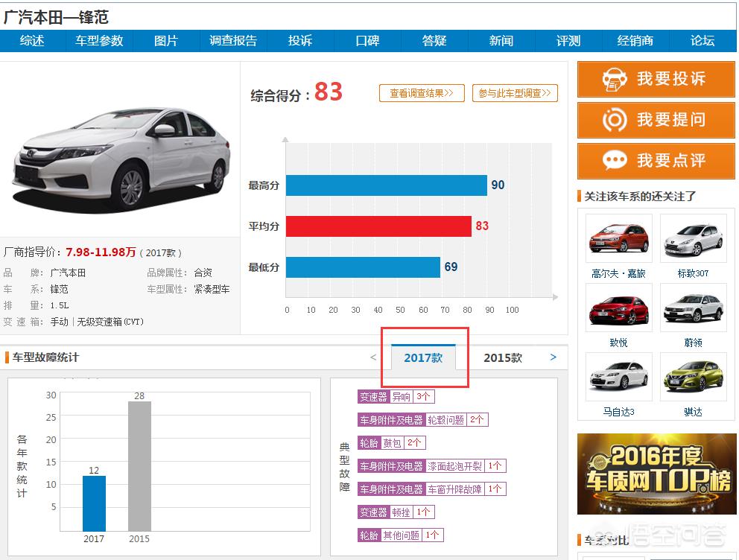Screen dimensions: 739x560
Task: Open the 马自达3 car thumbnail
Action: pyautogui.click(x=619, y=377)
